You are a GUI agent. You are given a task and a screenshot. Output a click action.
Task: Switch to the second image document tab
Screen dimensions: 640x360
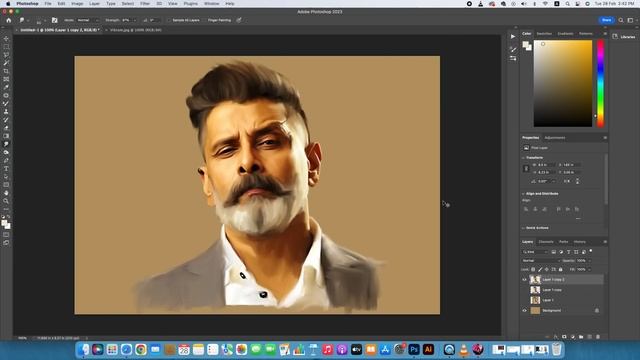136,30
